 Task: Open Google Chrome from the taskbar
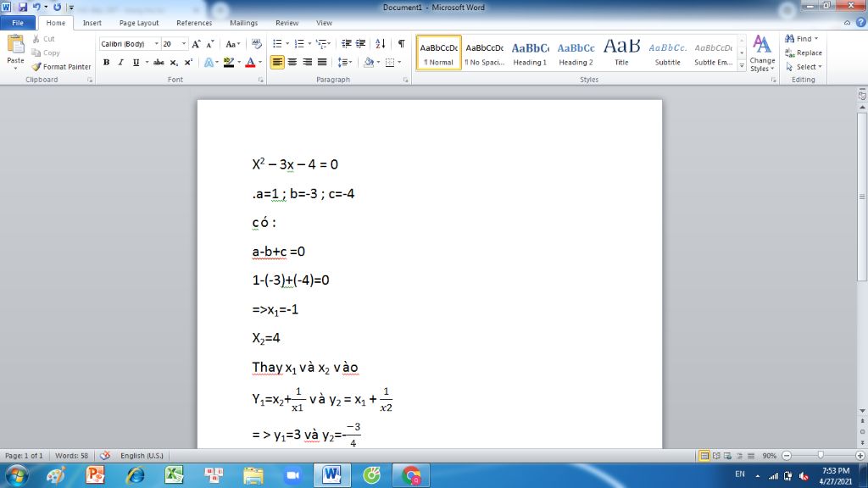click(x=411, y=475)
